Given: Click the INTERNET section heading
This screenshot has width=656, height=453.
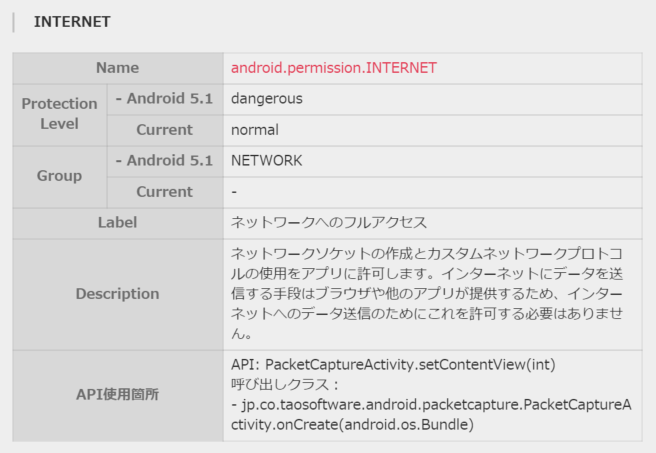Looking at the screenshot, I should [72, 22].
